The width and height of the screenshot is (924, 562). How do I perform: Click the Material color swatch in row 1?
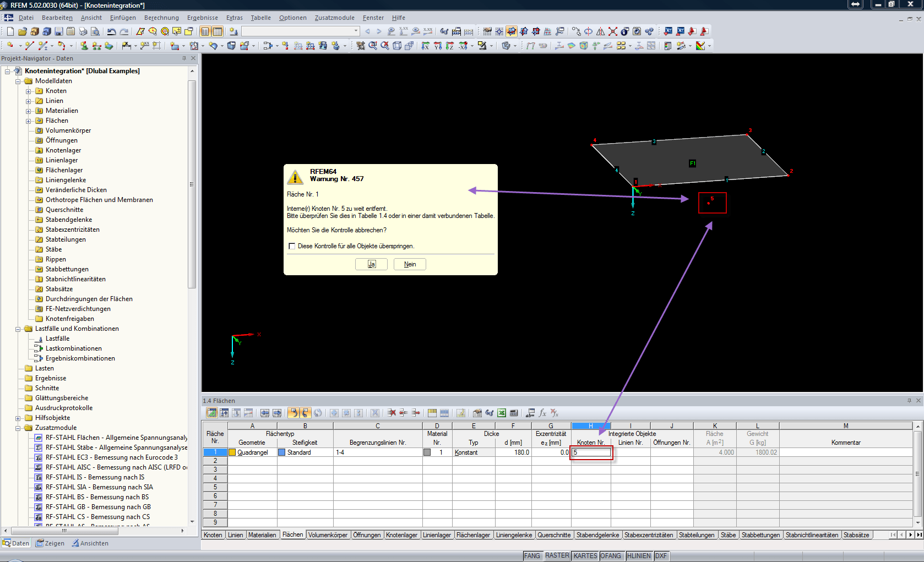tap(428, 452)
